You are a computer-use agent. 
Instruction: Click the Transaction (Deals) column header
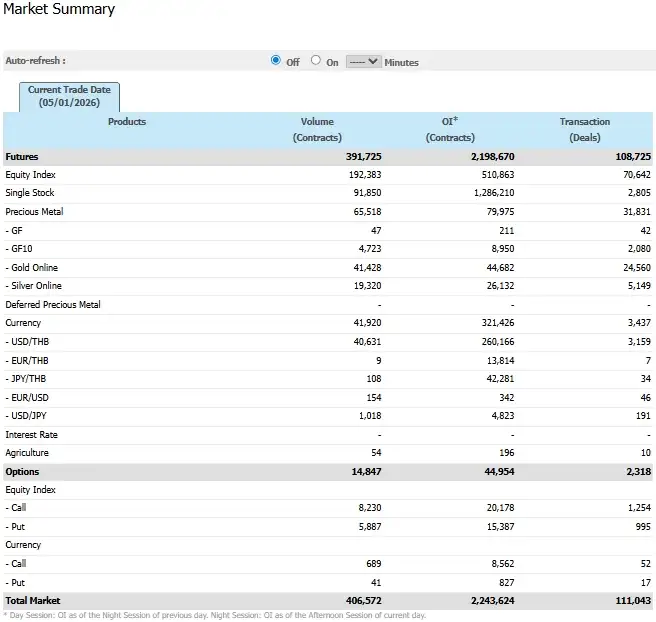pyautogui.click(x=584, y=129)
